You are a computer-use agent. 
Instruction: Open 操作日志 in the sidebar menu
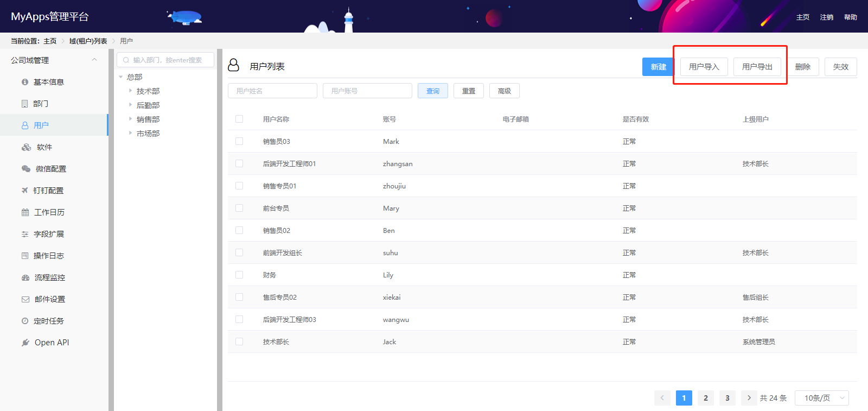49,256
